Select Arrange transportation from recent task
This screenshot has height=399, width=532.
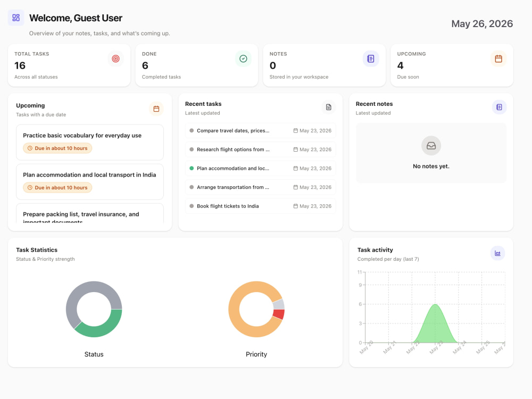tap(261, 187)
